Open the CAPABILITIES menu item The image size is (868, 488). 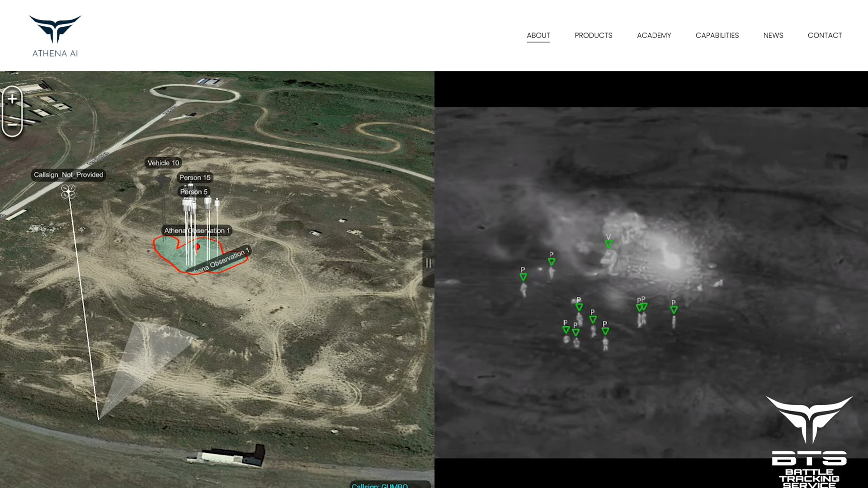pos(717,35)
